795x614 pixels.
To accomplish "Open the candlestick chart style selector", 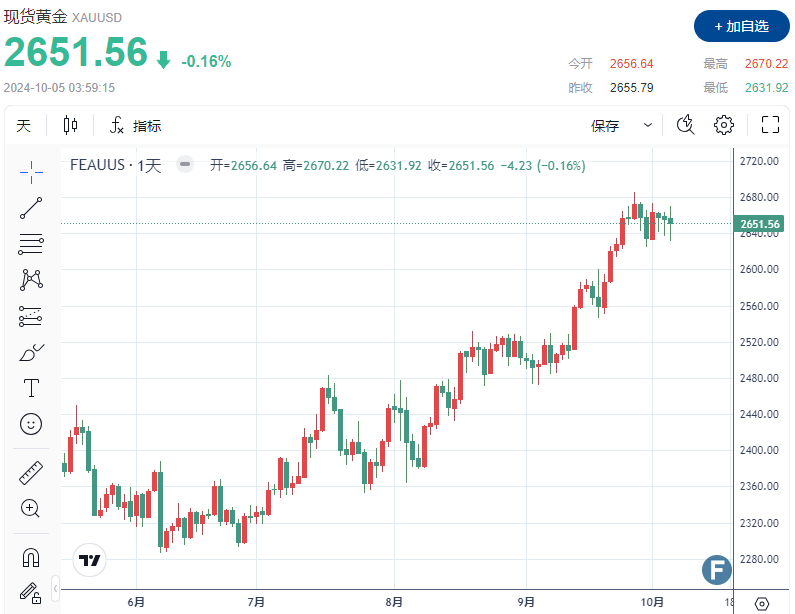I will [x=70, y=125].
